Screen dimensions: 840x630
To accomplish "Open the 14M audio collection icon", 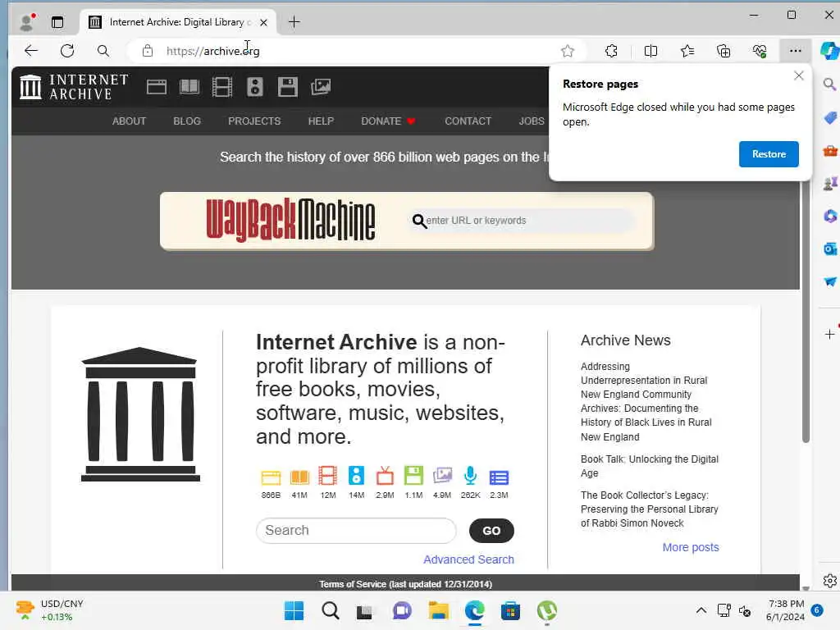I will pyautogui.click(x=356, y=476).
